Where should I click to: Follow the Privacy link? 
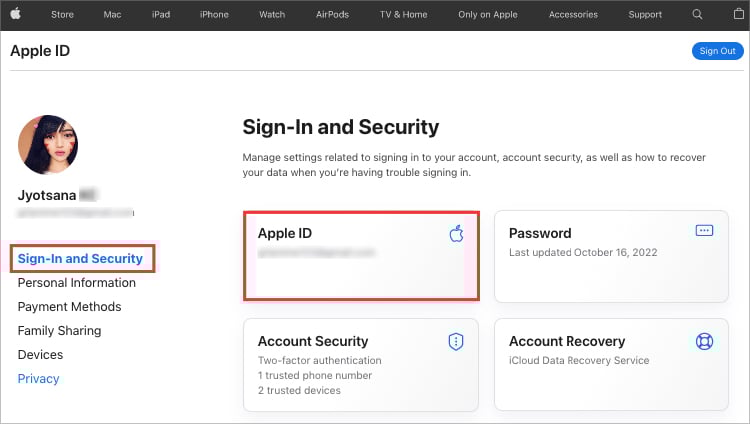38,379
